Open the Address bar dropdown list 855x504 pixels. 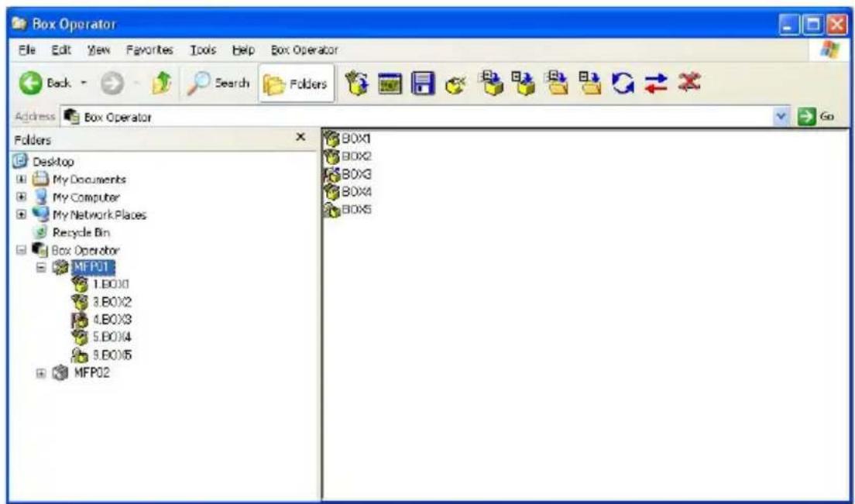tap(781, 117)
